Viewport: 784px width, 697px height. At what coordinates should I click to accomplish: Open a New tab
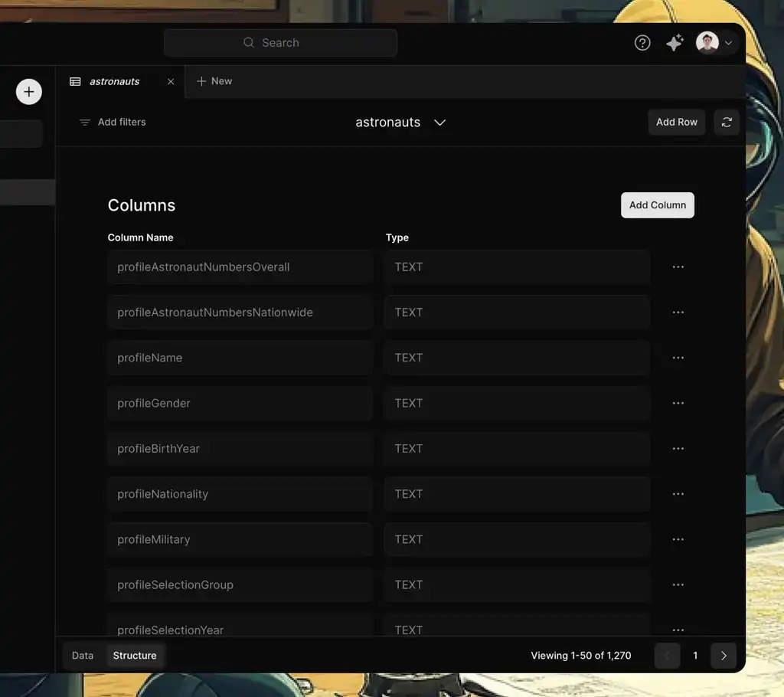pyautogui.click(x=214, y=81)
